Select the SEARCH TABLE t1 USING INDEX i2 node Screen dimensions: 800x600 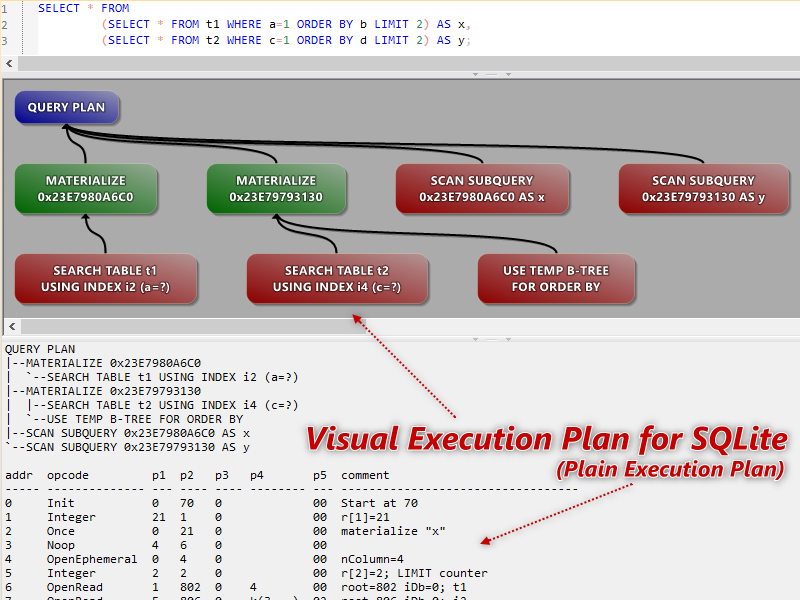[106, 279]
